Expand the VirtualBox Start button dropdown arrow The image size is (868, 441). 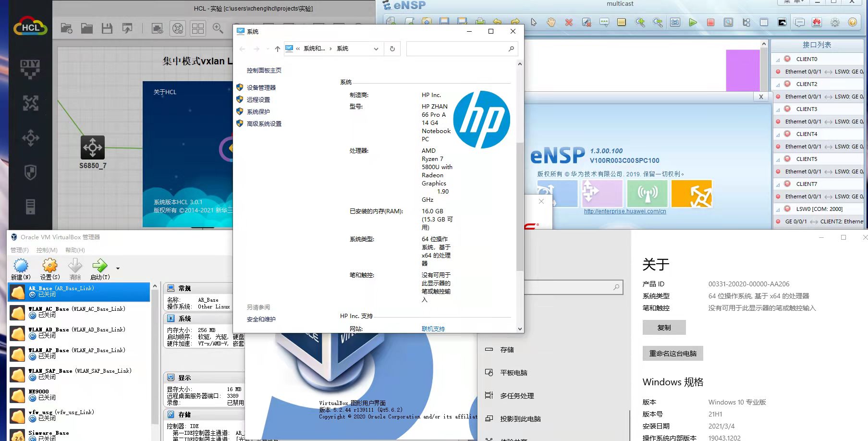click(x=118, y=269)
